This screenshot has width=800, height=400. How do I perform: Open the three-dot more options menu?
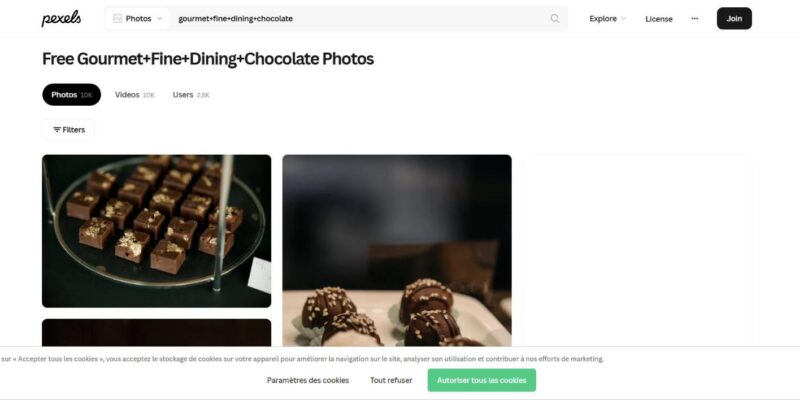point(695,18)
